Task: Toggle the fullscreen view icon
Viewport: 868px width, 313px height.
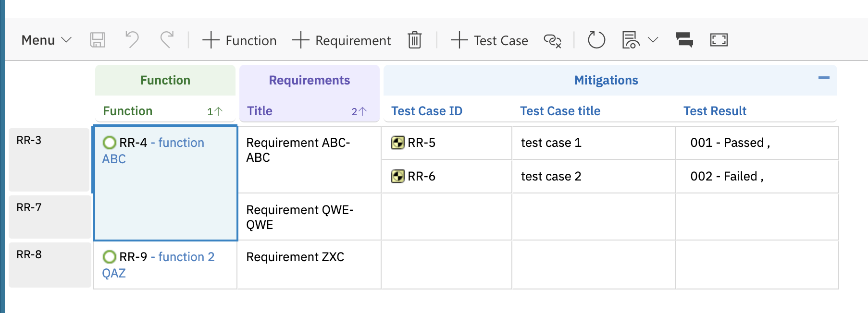Action: point(719,40)
